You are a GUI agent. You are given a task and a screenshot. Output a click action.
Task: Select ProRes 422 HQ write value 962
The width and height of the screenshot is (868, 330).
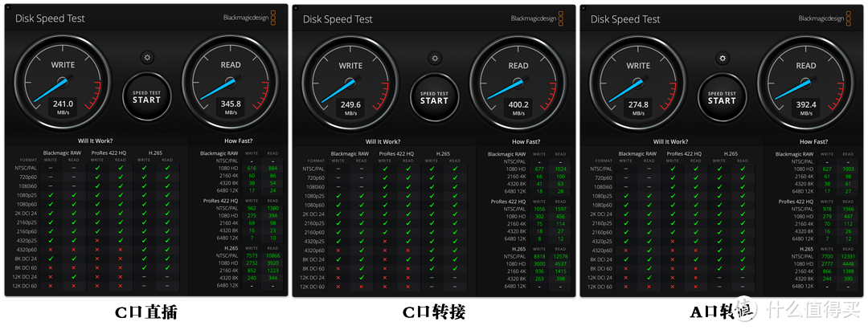(252, 208)
